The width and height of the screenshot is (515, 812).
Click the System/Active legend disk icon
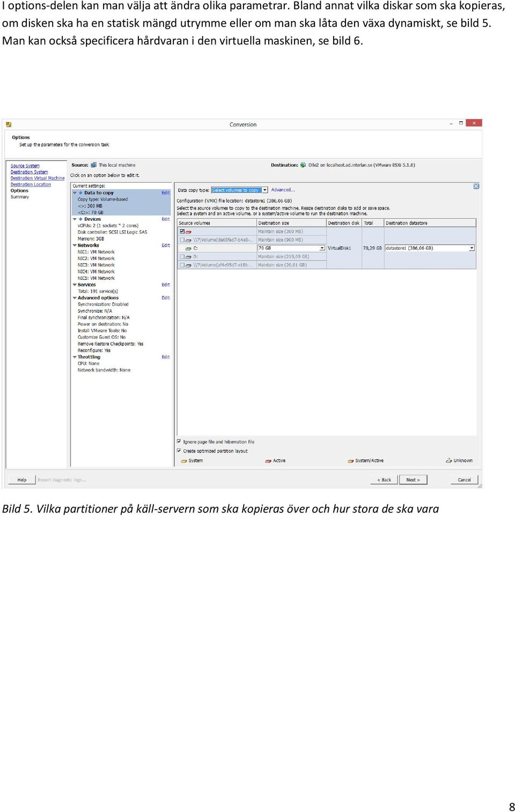[350, 461]
